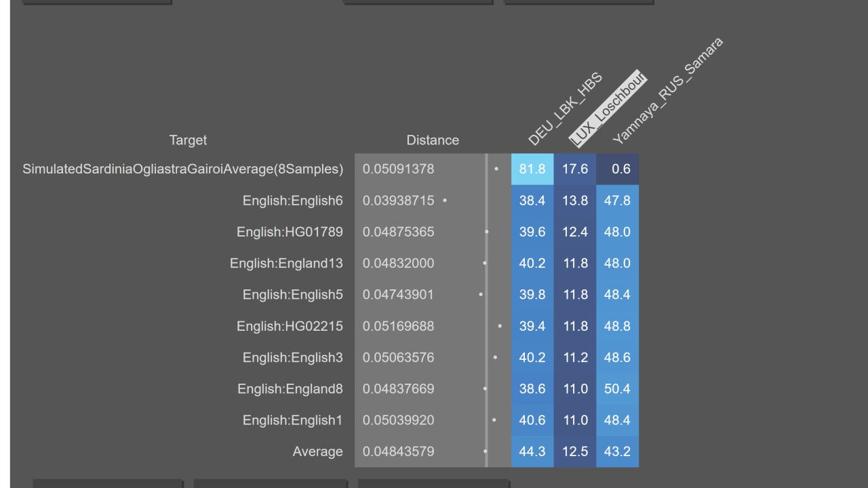Click the distance dot marker for English:English5
Screen dimensions: 868x488
pos(481,295)
